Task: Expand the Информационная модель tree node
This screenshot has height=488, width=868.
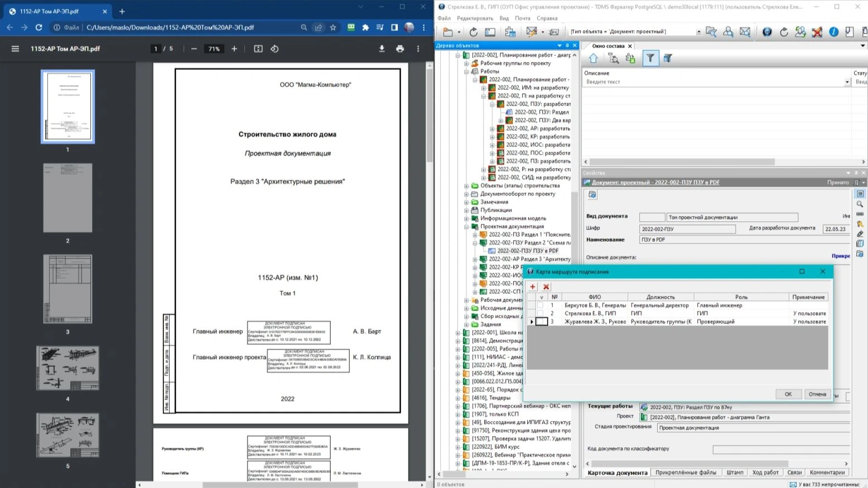Action: pyautogui.click(x=466, y=218)
